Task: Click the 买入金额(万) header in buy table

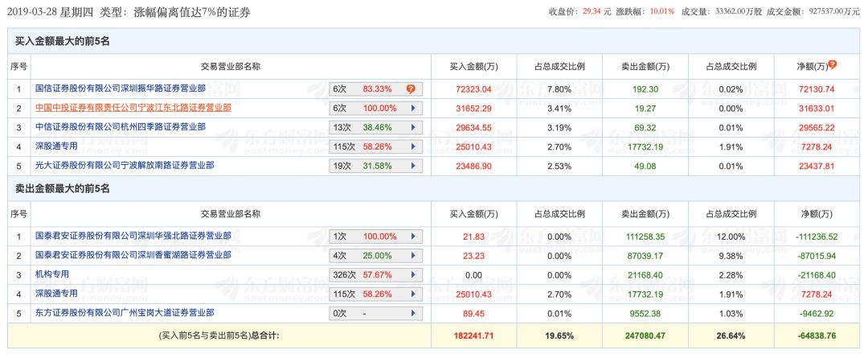Action: click(474, 67)
